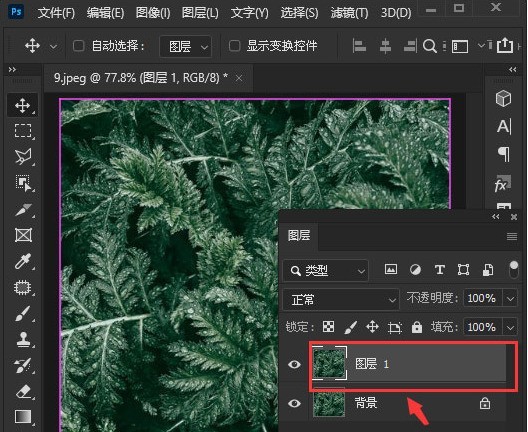Open the 填充 fill arrow
The height and width of the screenshot is (432, 528).
pos(510,327)
